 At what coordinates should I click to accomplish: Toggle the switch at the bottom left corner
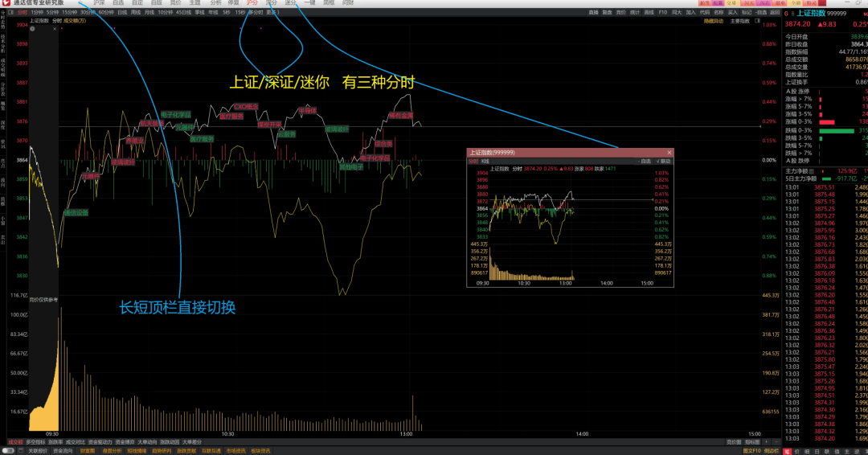tap(8, 450)
